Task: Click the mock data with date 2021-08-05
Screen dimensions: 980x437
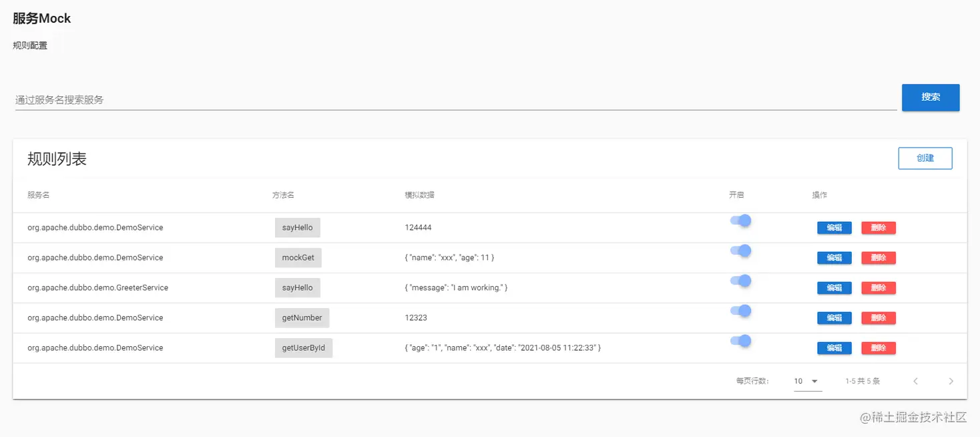Action: point(503,348)
